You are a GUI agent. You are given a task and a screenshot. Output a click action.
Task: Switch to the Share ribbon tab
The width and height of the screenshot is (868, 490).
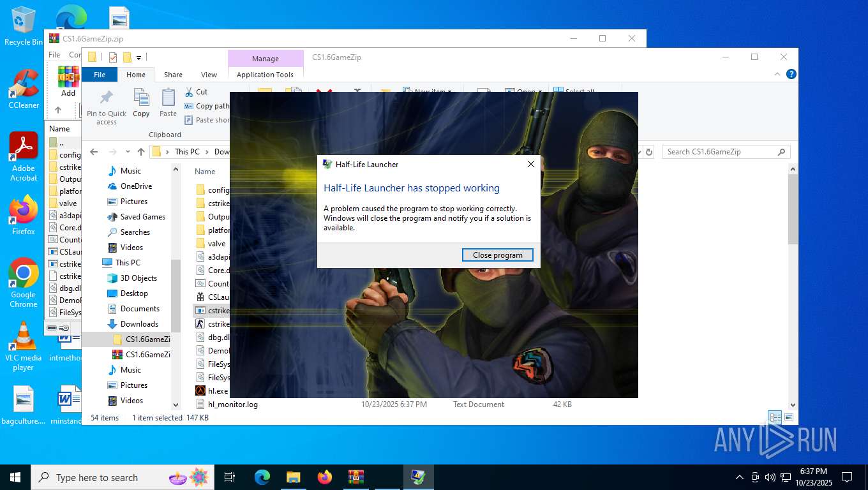pyautogui.click(x=173, y=75)
